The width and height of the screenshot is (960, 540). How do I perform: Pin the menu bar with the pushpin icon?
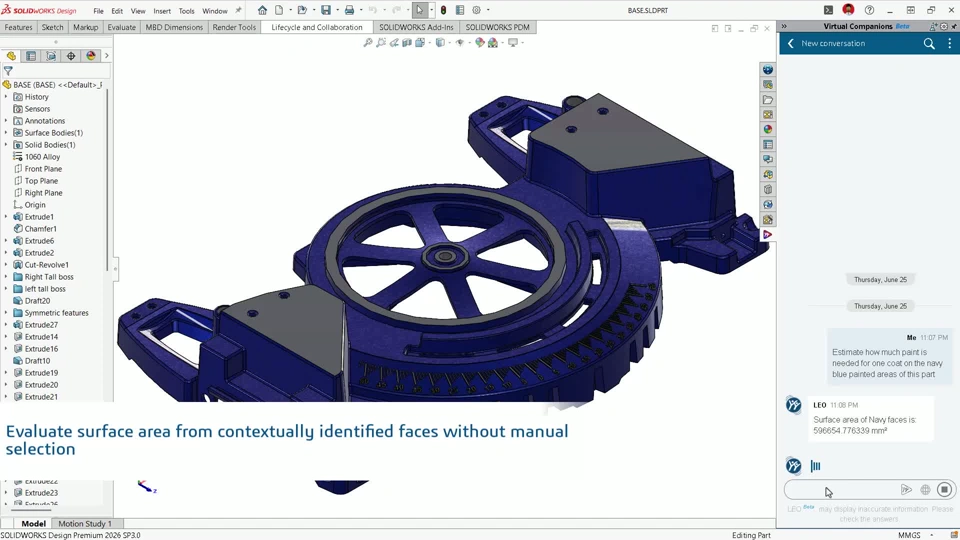click(x=239, y=10)
